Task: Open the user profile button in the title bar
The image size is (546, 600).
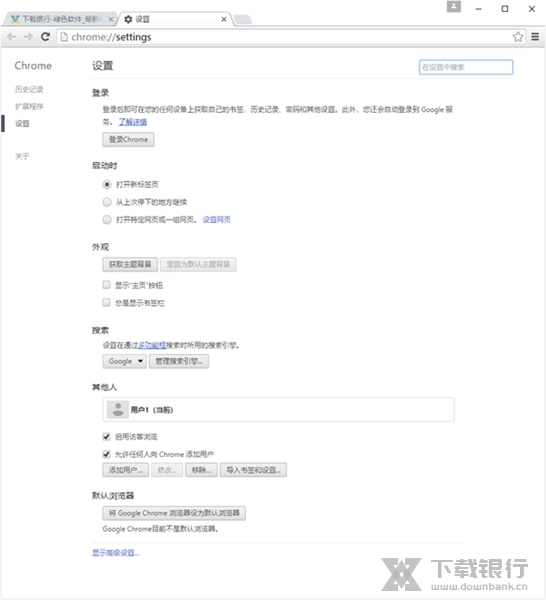Action: pos(454,7)
